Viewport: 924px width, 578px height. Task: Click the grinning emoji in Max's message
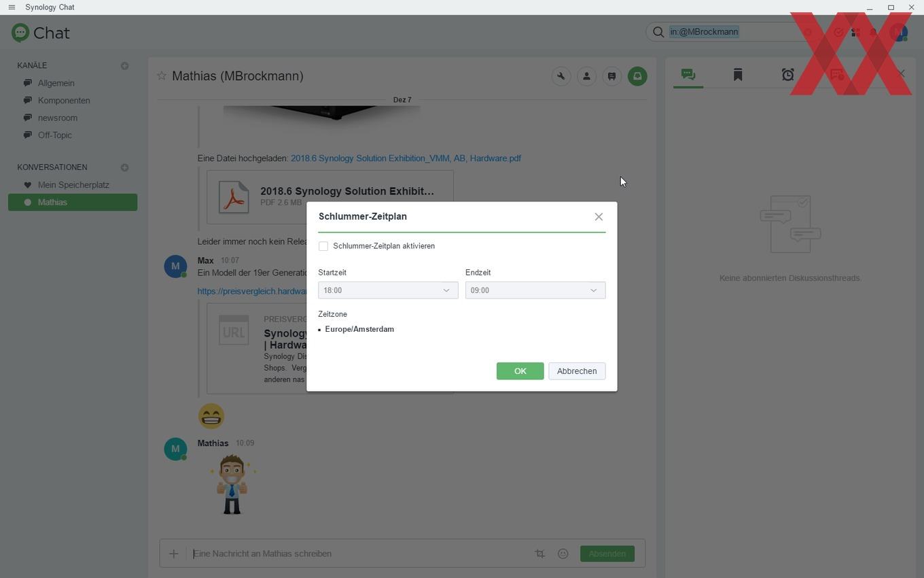coord(211,416)
